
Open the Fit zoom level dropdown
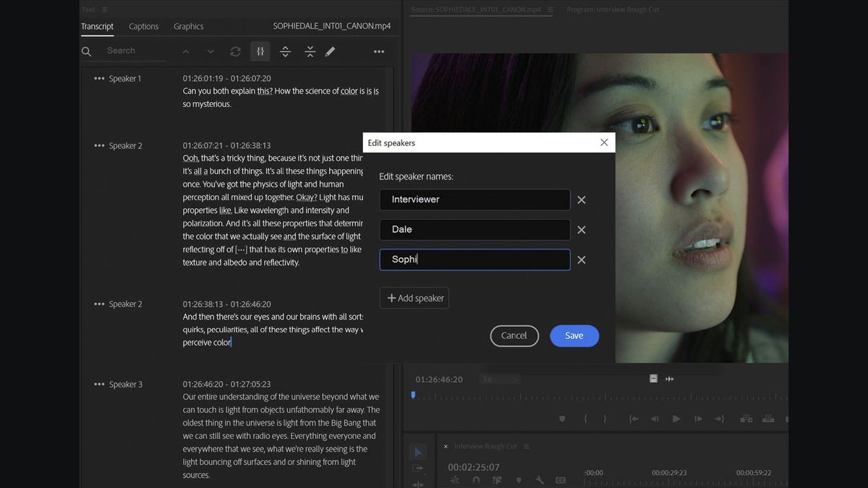(x=499, y=379)
